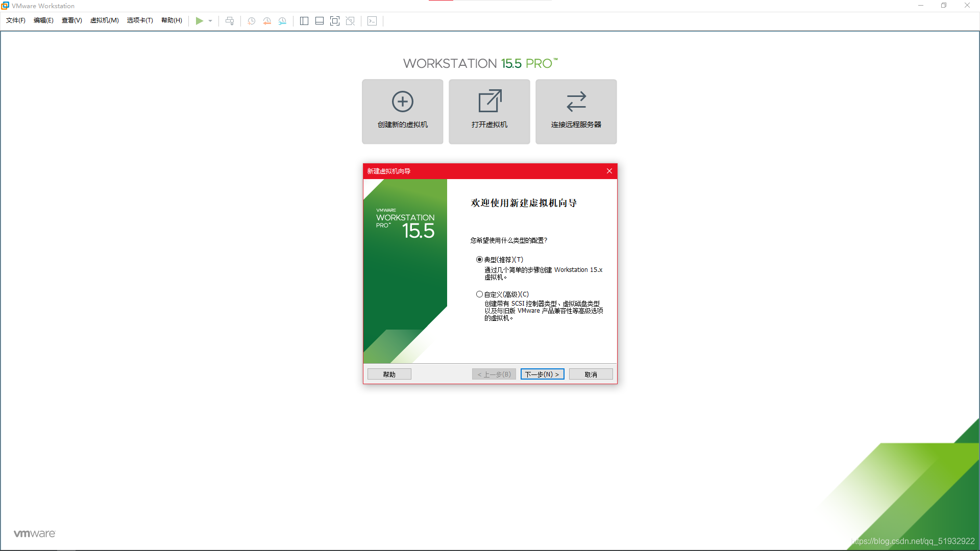The width and height of the screenshot is (980, 551).
Task: Take a snapshot using the clock-plus icon
Action: click(251, 21)
